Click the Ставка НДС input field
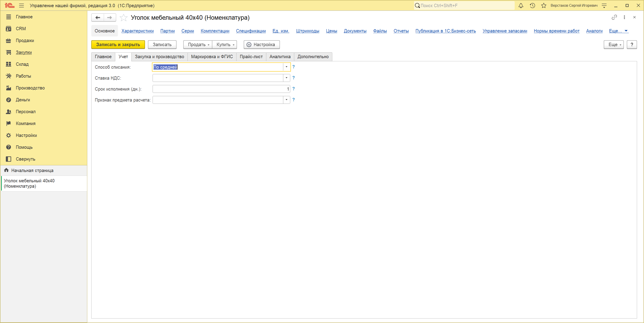Image resolution: width=644 pixels, height=323 pixels. 218,78
